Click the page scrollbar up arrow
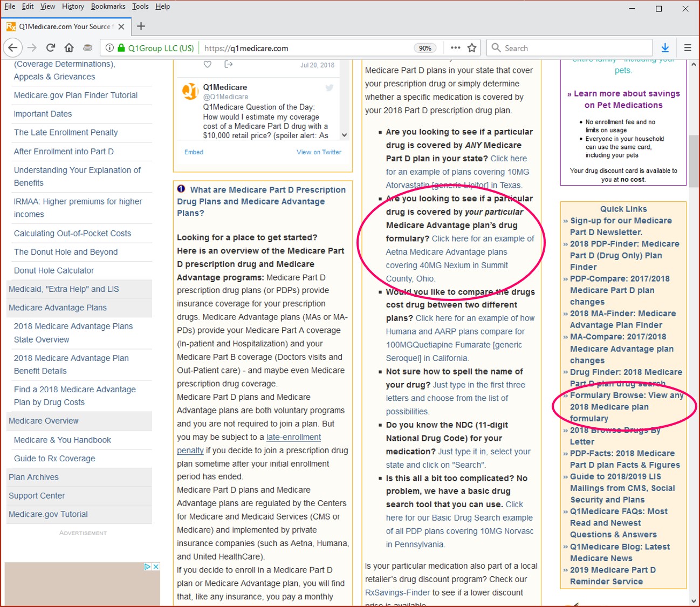 click(x=694, y=64)
